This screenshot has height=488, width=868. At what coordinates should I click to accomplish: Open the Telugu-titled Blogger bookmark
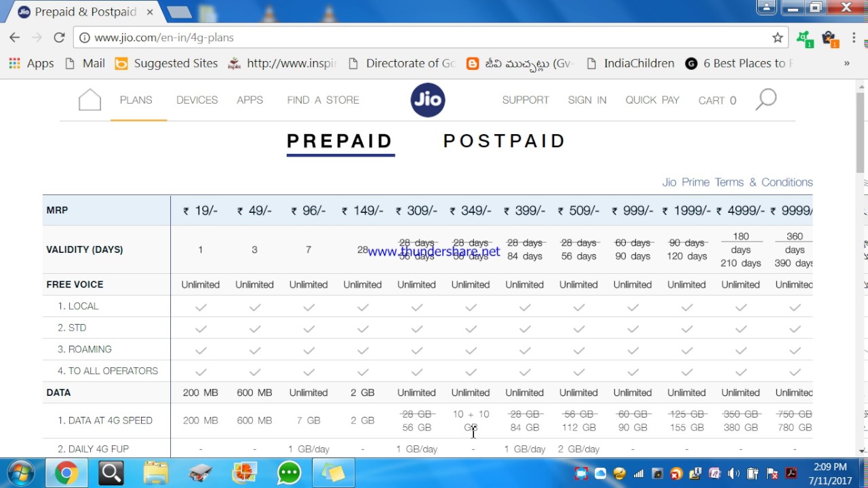521,63
